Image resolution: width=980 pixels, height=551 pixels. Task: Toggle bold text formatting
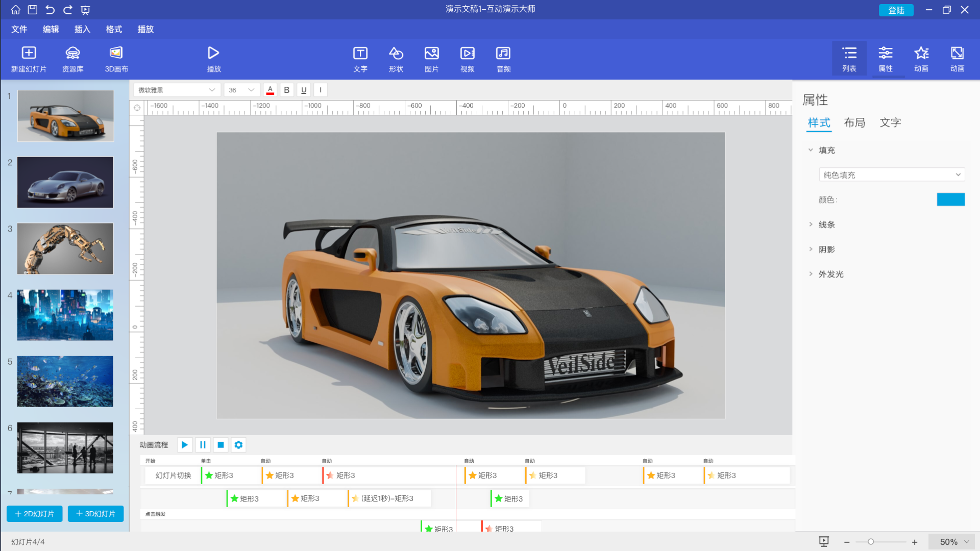click(x=286, y=90)
